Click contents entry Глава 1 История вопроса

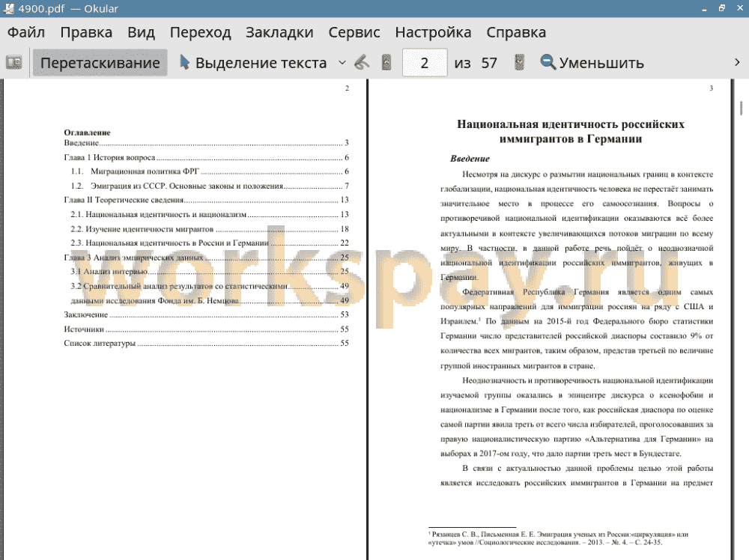tap(207, 157)
